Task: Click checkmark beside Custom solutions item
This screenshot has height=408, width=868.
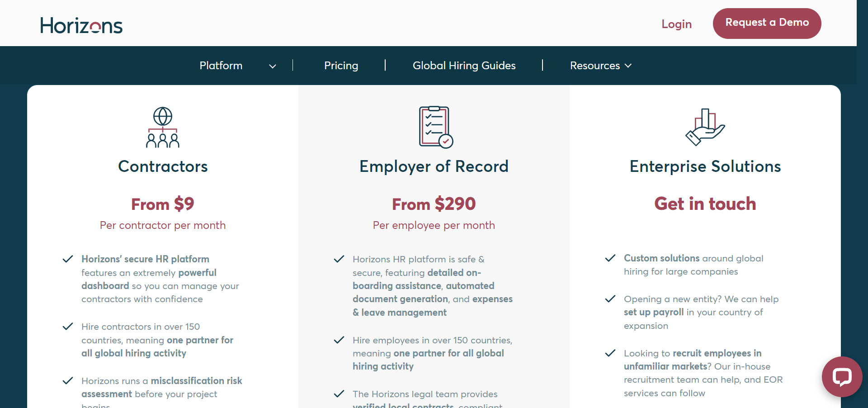Action: (x=610, y=258)
